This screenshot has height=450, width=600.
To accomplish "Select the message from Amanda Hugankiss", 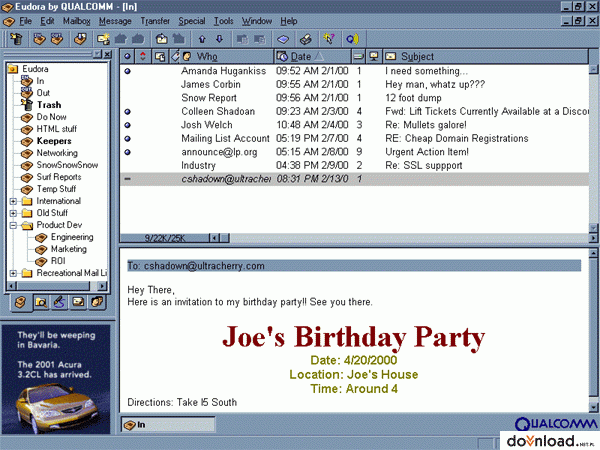I will [354, 71].
